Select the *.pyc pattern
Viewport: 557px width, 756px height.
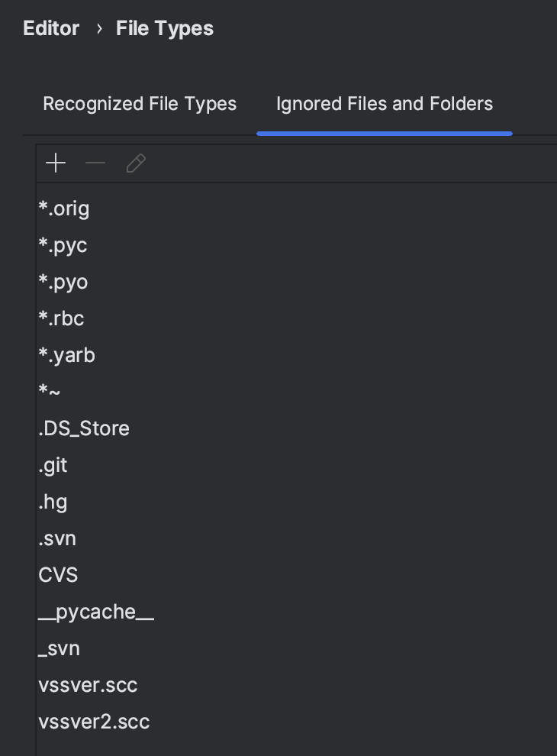(x=63, y=245)
